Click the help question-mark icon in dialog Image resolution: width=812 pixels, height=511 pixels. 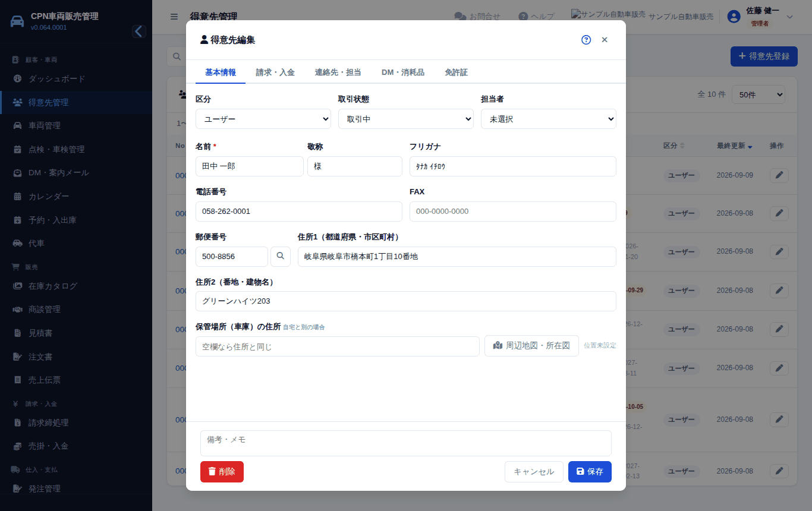click(x=586, y=40)
